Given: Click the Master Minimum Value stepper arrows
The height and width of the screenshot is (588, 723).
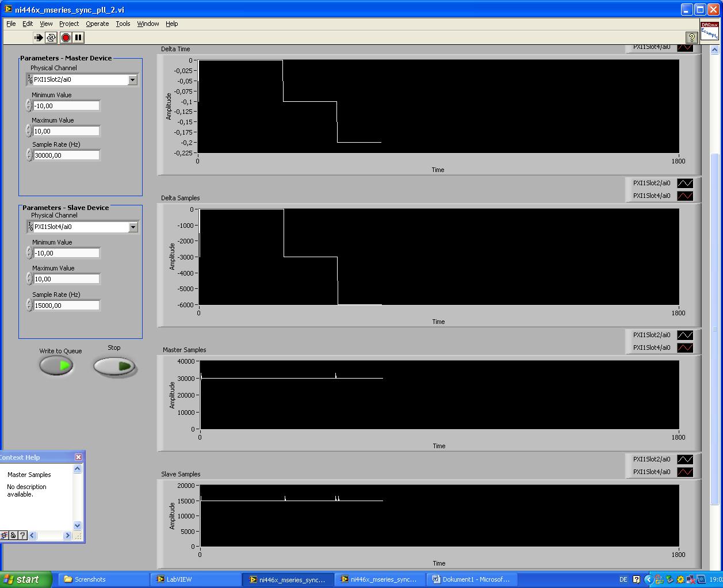Looking at the screenshot, I should pos(29,105).
